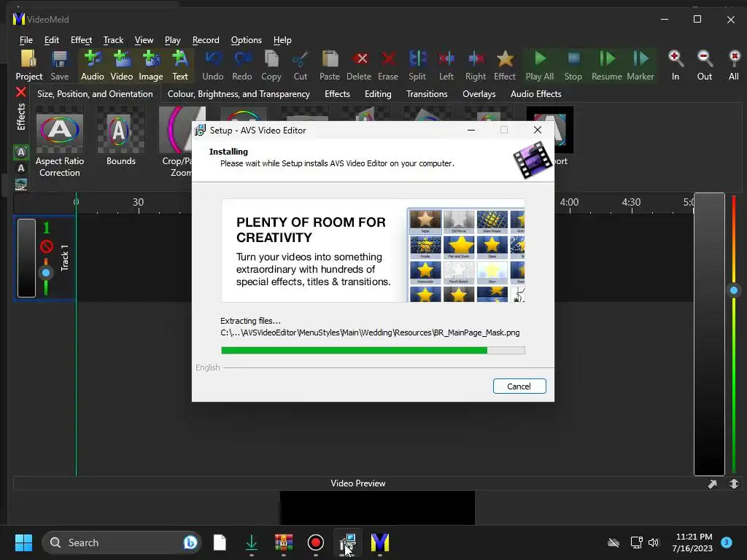
Task: Click the 4:30 timeline mark
Action: pos(631,202)
